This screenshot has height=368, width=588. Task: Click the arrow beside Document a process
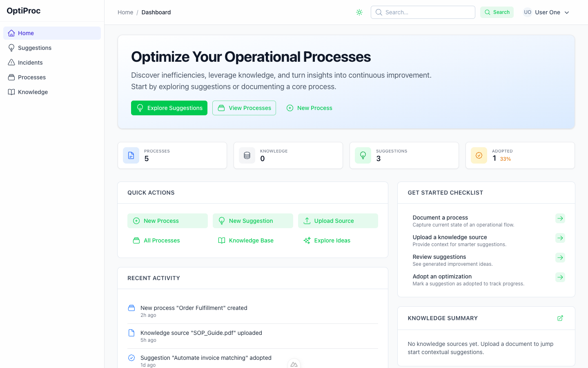(x=560, y=218)
